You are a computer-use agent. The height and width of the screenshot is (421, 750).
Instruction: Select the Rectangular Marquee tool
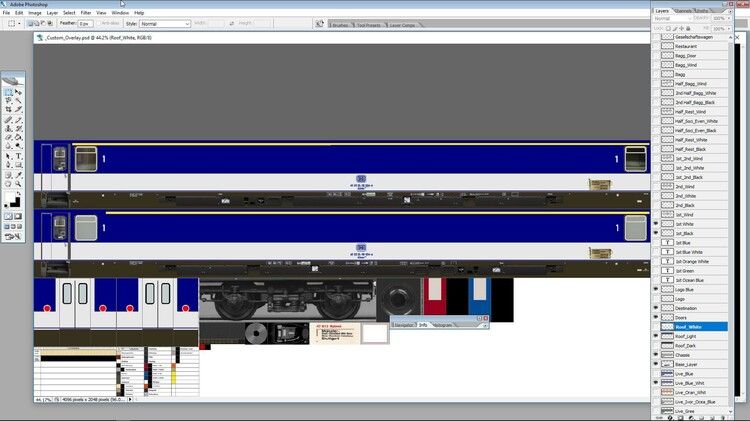[x=8, y=92]
